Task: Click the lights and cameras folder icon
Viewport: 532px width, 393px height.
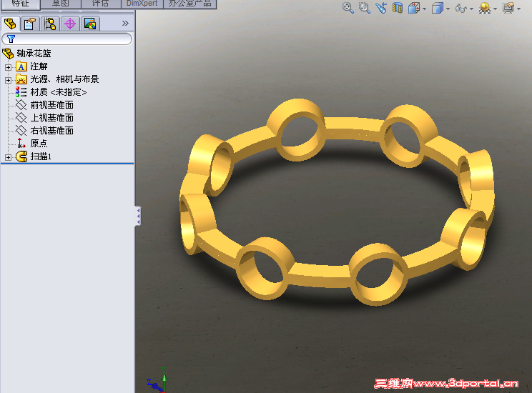Action: point(21,79)
